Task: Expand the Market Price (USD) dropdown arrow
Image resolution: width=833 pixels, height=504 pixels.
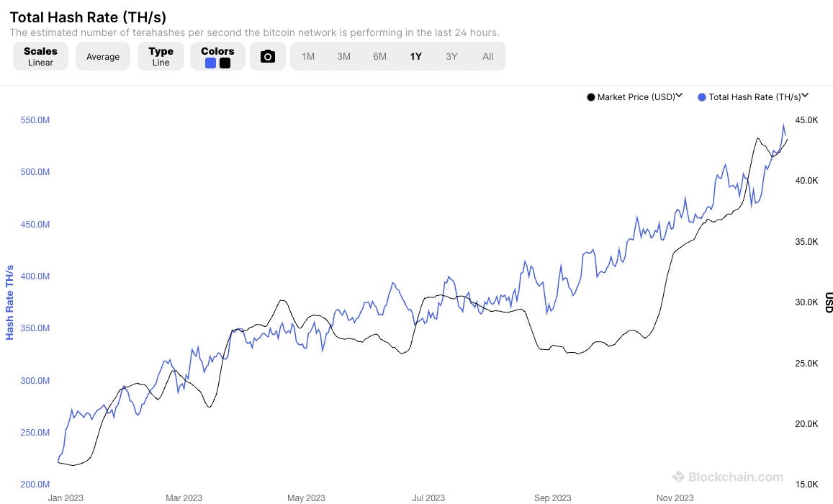Action: [x=679, y=96]
